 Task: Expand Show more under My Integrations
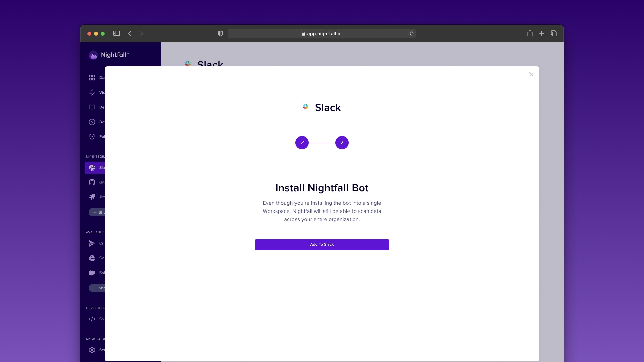pyautogui.click(x=97, y=212)
